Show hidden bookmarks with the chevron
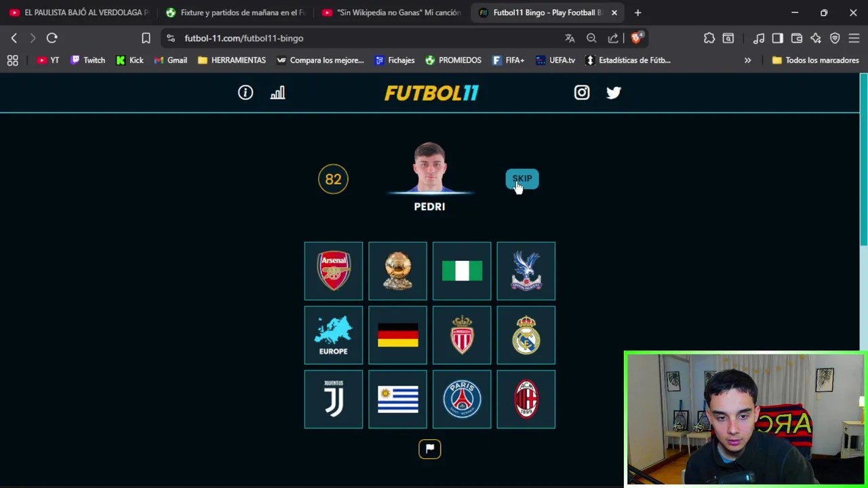This screenshot has width=868, height=488. [747, 60]
